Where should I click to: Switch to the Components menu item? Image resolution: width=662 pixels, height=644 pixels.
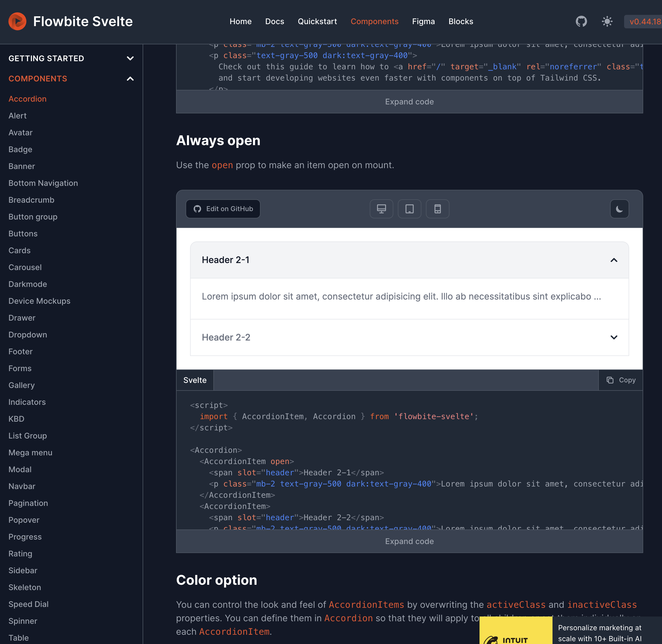pyautogui.click(x=375, y=21)
